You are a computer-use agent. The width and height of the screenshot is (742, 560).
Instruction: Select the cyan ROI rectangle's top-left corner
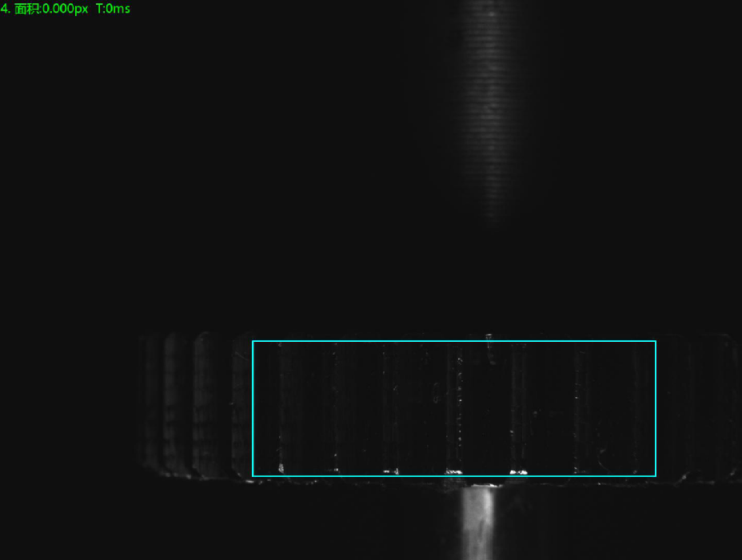coord(253,341)
